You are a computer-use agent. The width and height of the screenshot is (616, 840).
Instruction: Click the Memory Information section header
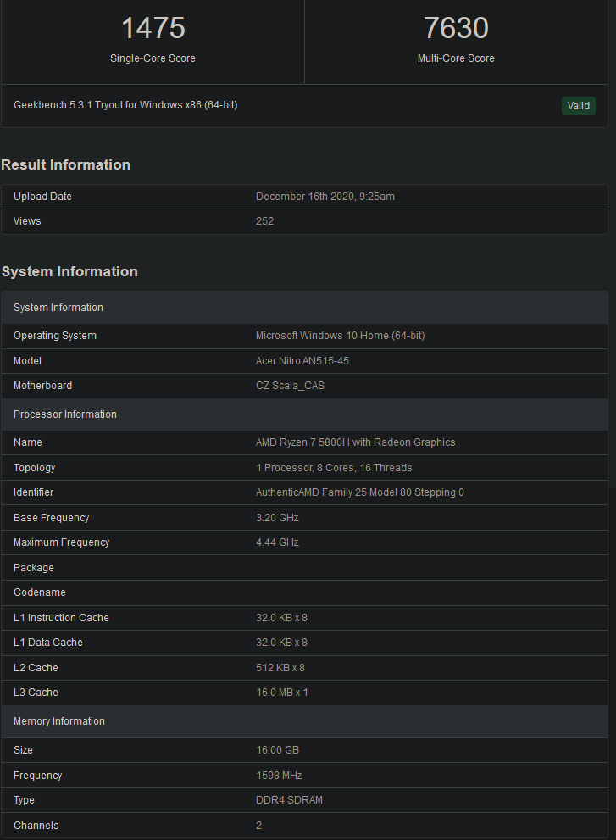tap(59, 720)
